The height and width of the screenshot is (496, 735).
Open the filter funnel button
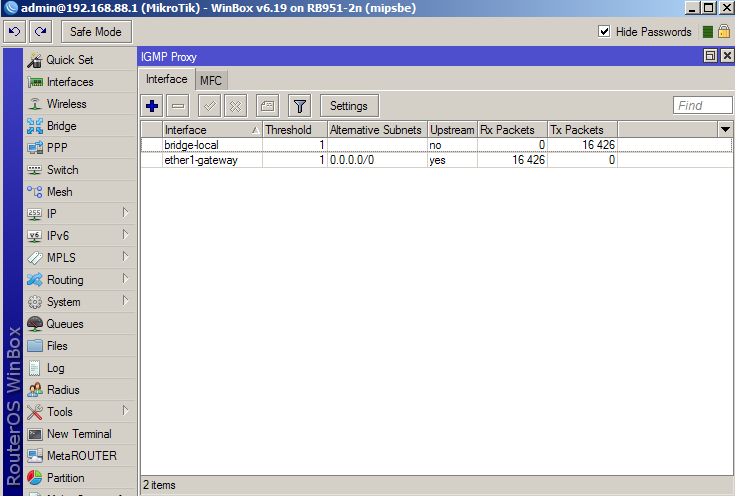click(300, 106)
